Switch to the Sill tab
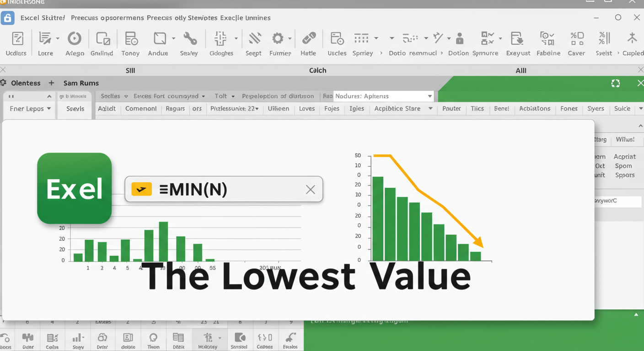 (130, 70)
